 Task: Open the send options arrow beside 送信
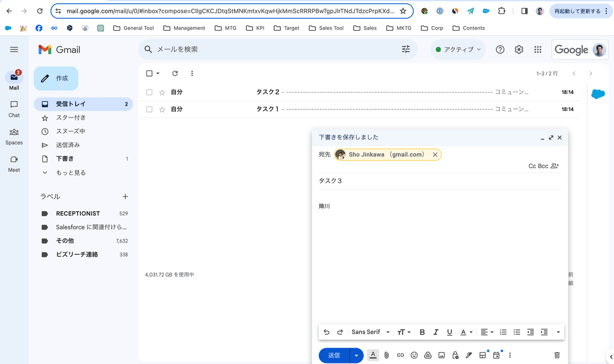pos(357,355)
